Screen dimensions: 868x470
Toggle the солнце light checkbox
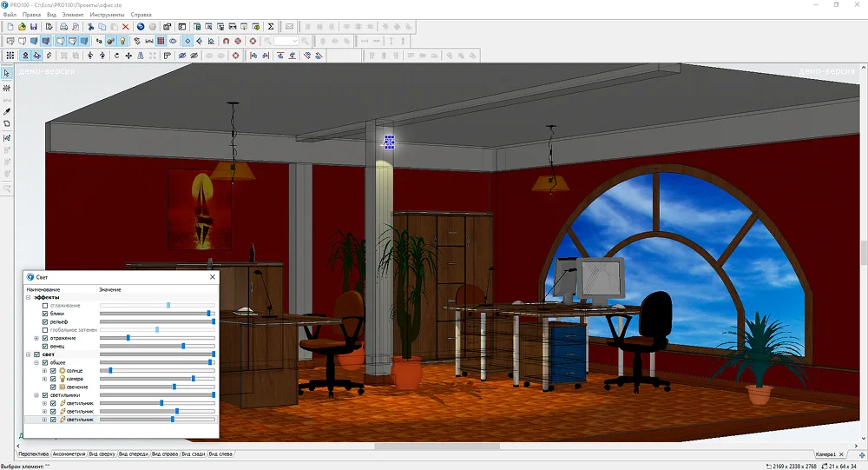point(53,371)
